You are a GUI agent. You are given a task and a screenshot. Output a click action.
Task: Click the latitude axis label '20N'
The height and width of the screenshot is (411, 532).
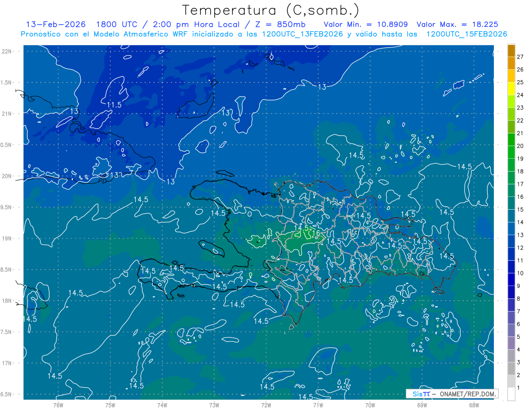(x=7, y=176)
